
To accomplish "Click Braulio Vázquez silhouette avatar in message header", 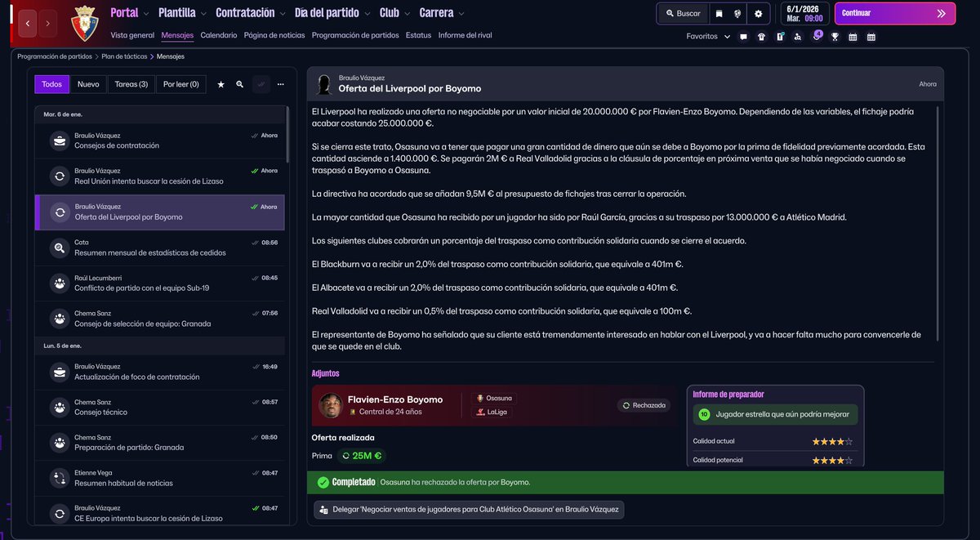I will pos(324,83).
